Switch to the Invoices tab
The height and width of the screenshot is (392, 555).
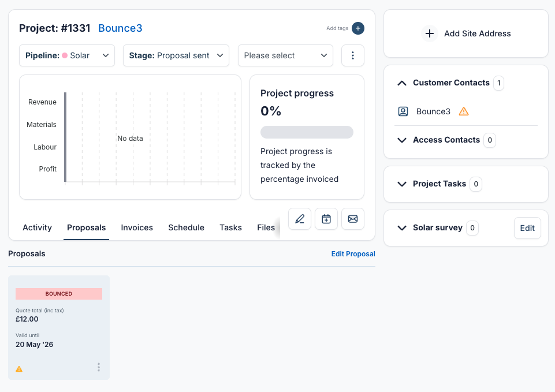point(137,227)
